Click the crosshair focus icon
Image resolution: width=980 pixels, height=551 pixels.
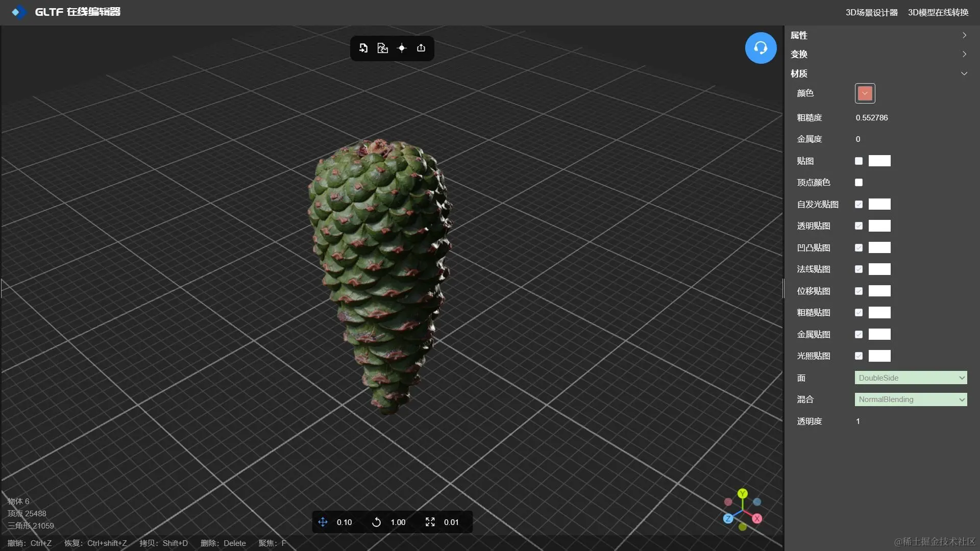click(x=402, y=48)
